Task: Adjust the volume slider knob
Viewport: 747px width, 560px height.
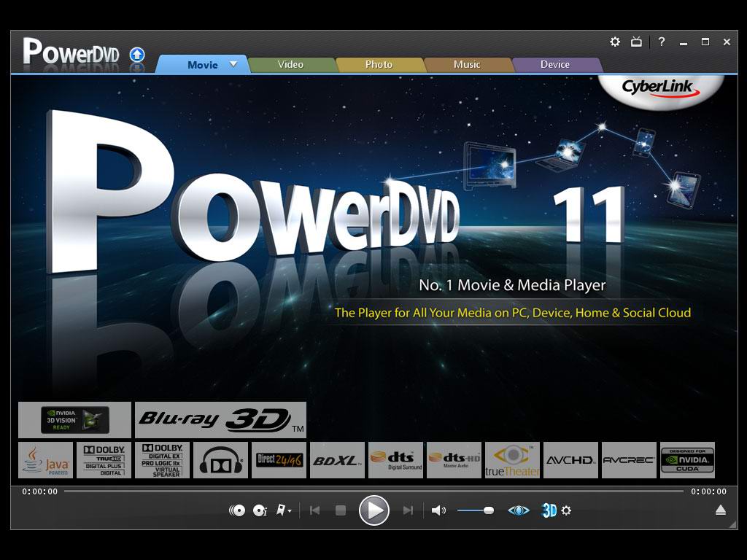Action: tap(489, 510)
